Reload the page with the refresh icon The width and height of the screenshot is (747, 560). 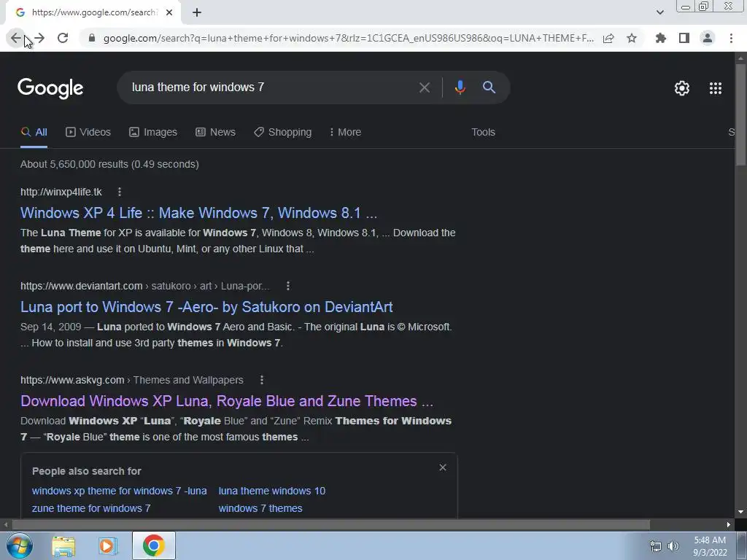63,38
